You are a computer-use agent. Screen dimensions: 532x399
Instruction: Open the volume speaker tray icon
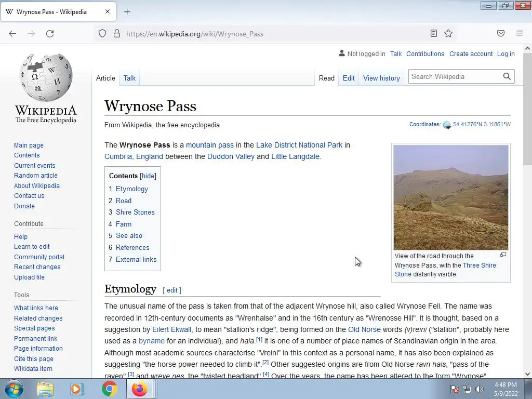480,389
